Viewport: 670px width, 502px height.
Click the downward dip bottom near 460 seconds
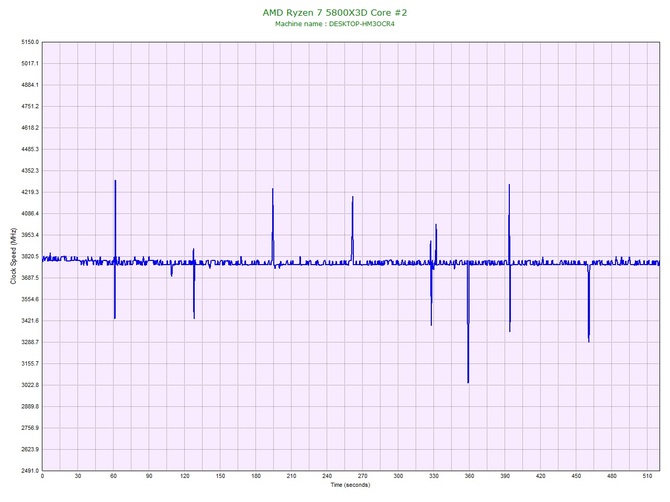pos(589,341)
